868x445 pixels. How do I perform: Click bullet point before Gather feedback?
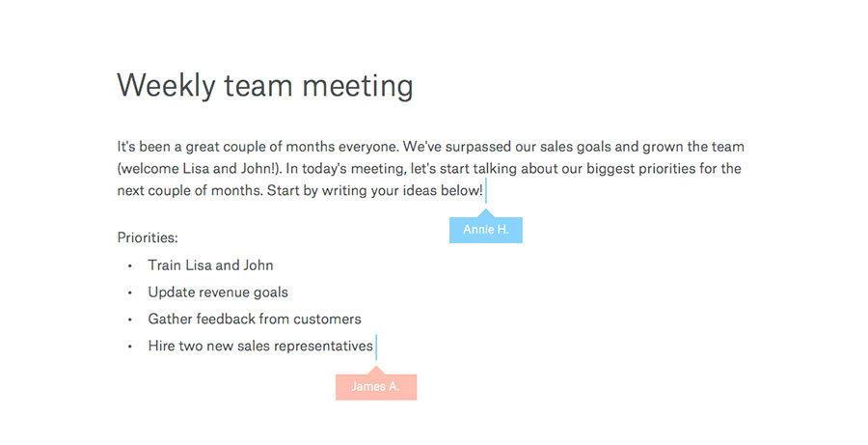click(130, 320)
